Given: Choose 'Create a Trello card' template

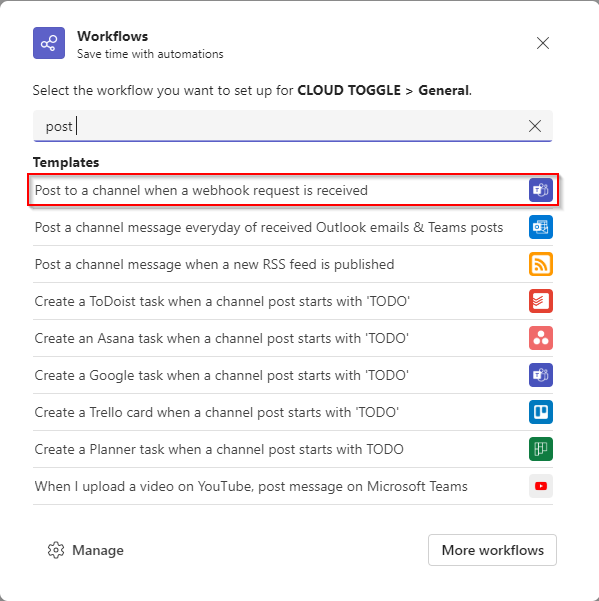Looking at the screenshot, I should point(293,412).
